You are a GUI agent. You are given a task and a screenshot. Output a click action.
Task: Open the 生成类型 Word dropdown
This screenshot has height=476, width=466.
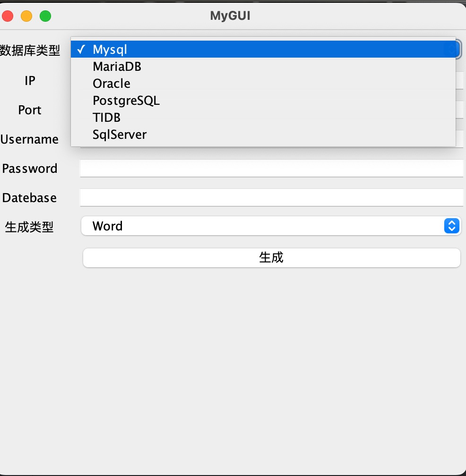271,226
